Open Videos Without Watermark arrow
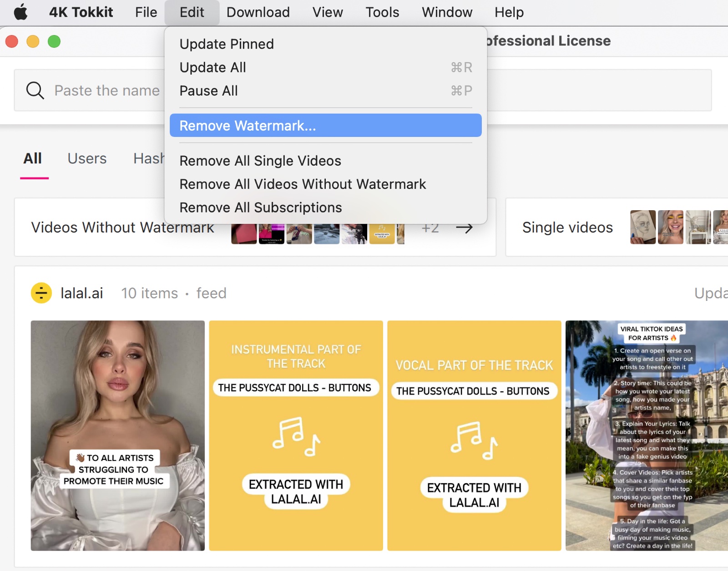Image resolution: width=728 pixels, height=571 pixels. point(464,227)
